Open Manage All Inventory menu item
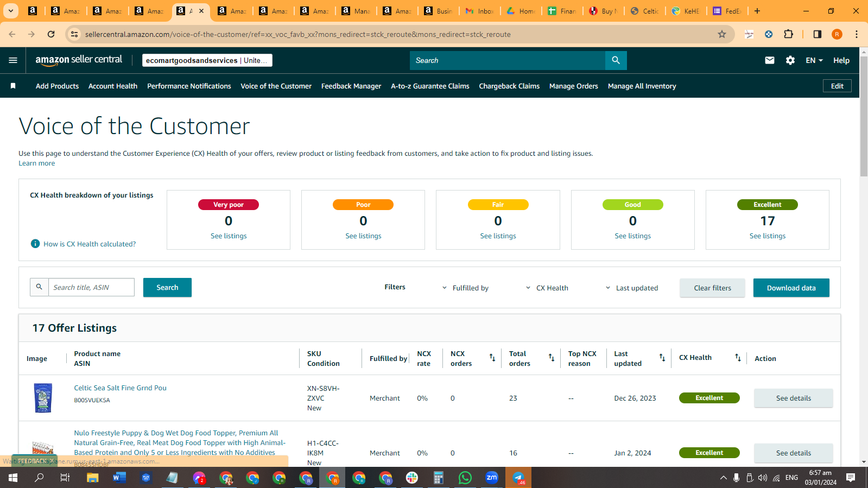 [x=642, y=86]
